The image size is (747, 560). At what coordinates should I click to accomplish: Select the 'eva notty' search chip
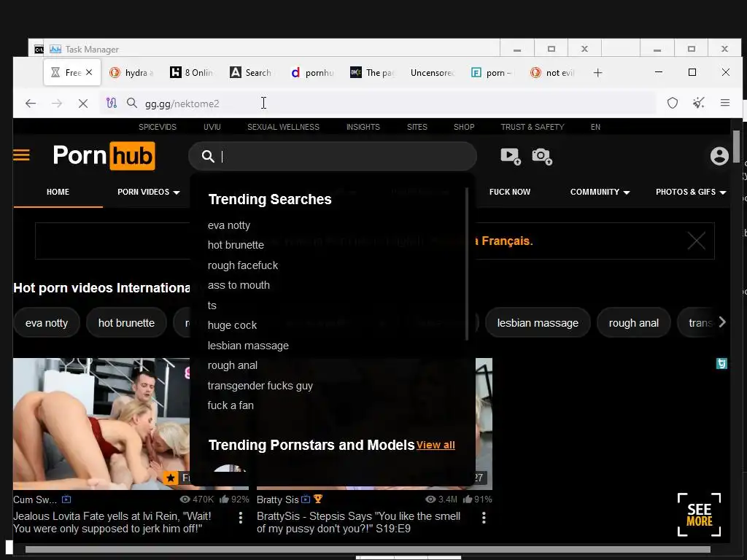47,323
